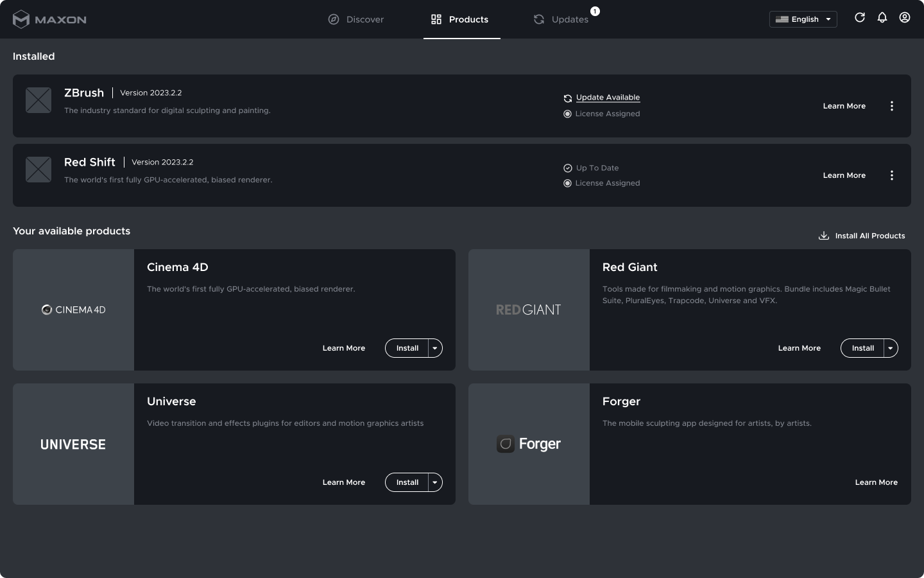Click ZBrush License Assigned text

[x=608, y=114]
